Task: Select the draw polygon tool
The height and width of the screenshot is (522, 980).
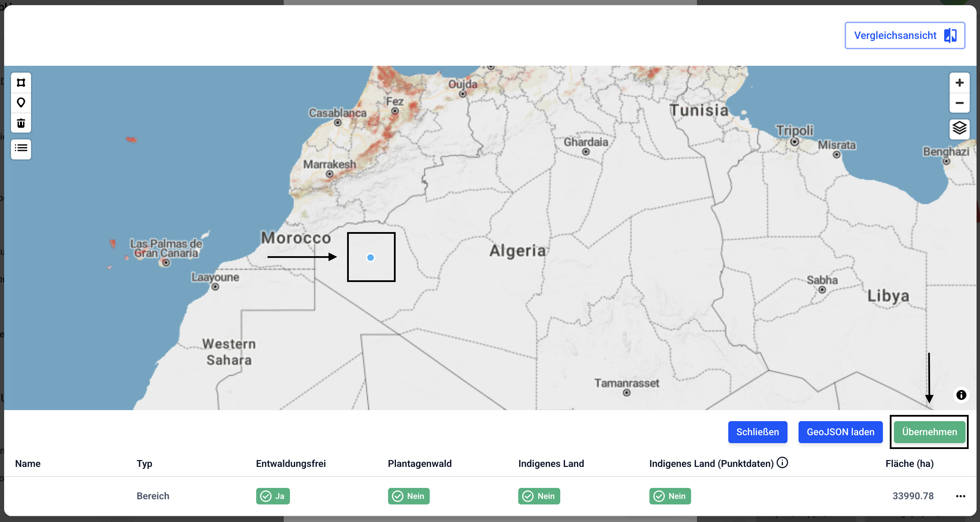Action: point(21,83)
